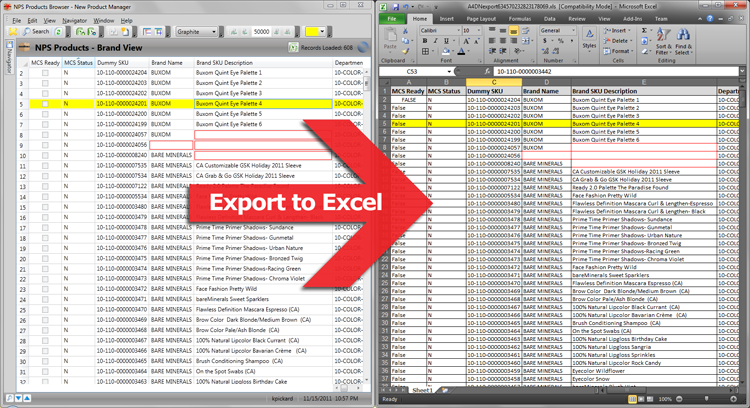750x408 pixels.
Task: Click the Excel Help question mark icon
Action: click(710, 19)
